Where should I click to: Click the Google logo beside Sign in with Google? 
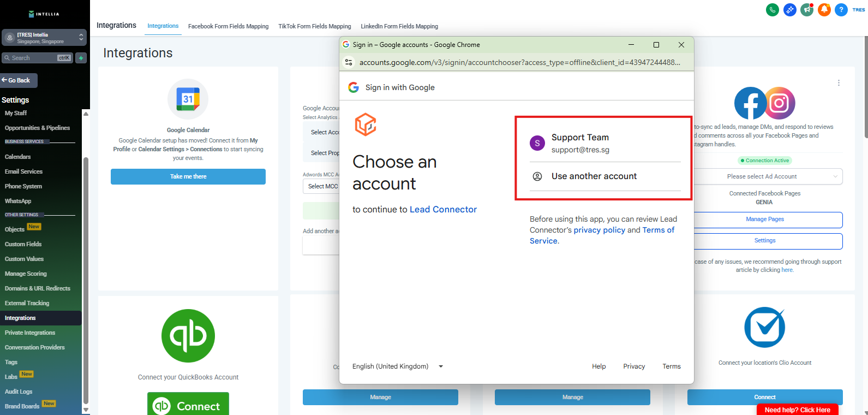point(354,87)
